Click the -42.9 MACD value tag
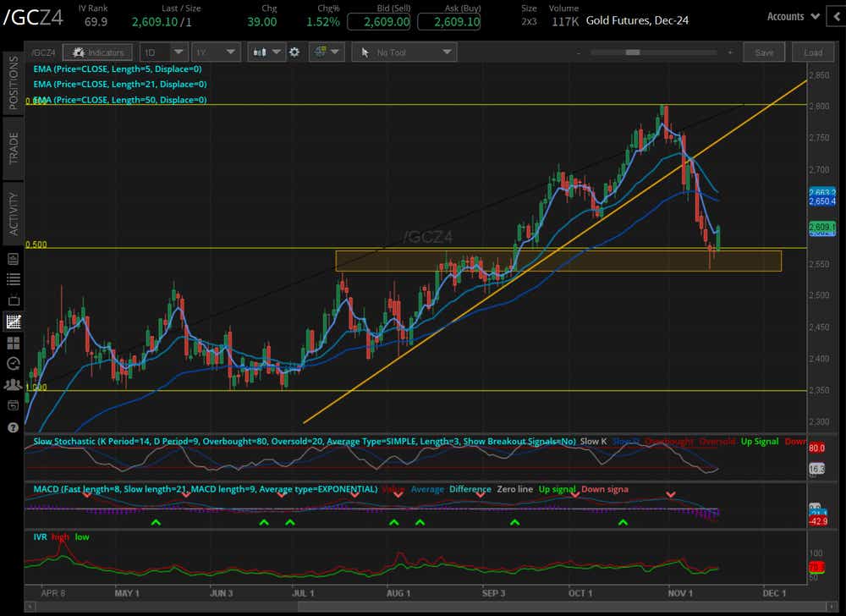The image size is (846, 616). 818,521
